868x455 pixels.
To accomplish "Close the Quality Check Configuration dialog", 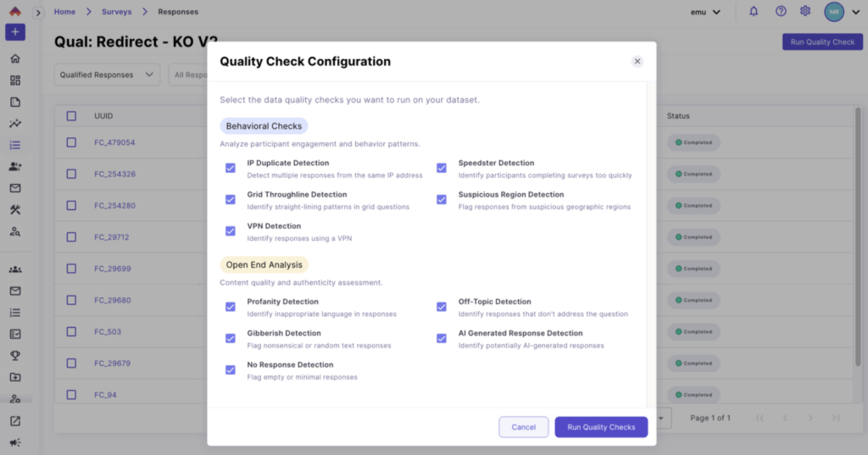I will (x=637, y=61).
